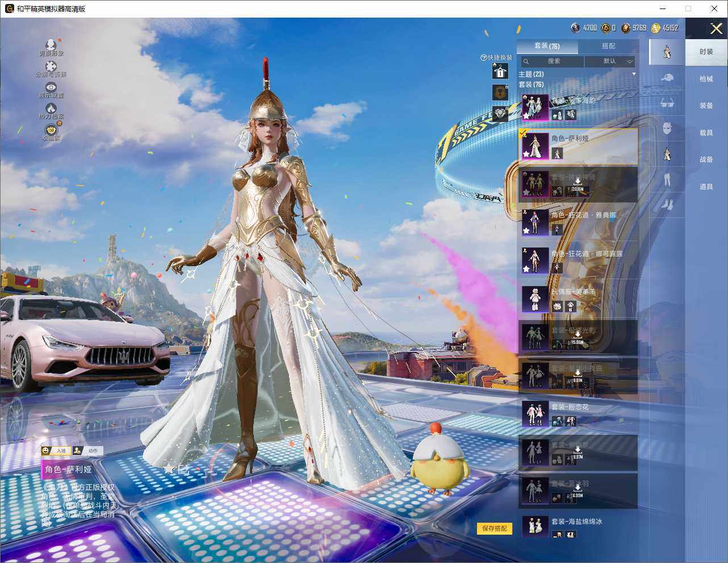The image size is (728, 563).
Task: Download the 20.16M outfit set
Action: pyautogui.click(x=578, y=182)
